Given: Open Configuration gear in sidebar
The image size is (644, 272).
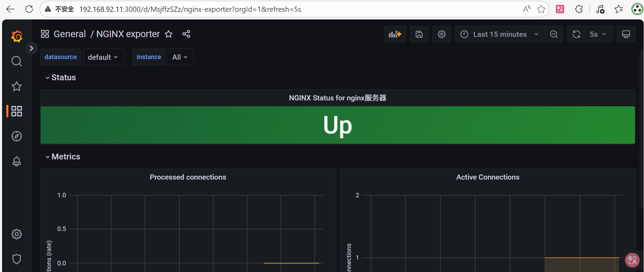Looking at the screenshot, I should [x=17, y=234].
